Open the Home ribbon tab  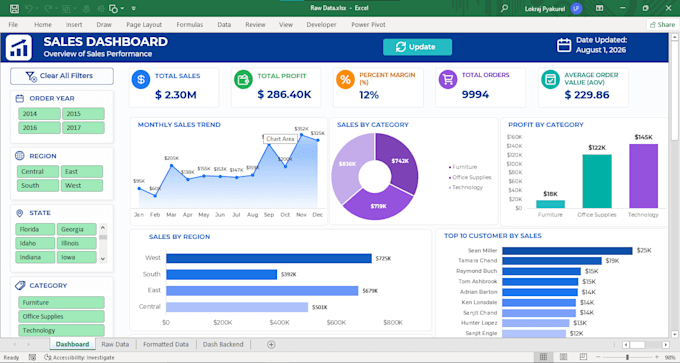[43, 25]
